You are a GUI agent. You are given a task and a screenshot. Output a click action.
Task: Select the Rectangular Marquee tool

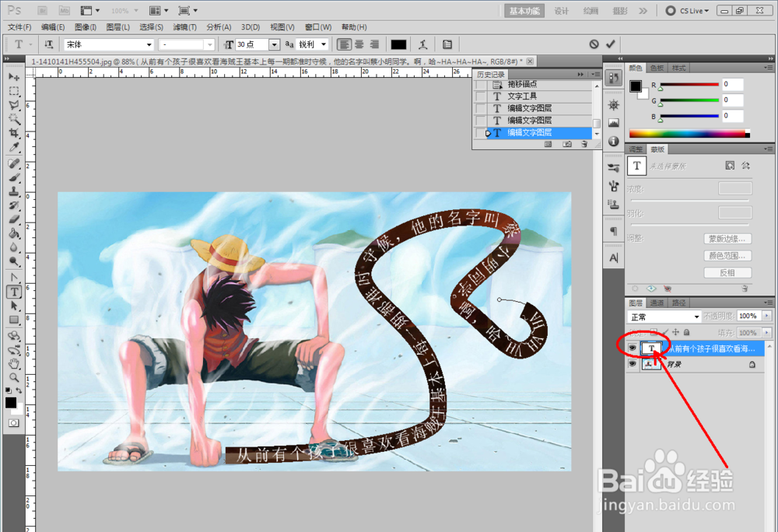14,91
